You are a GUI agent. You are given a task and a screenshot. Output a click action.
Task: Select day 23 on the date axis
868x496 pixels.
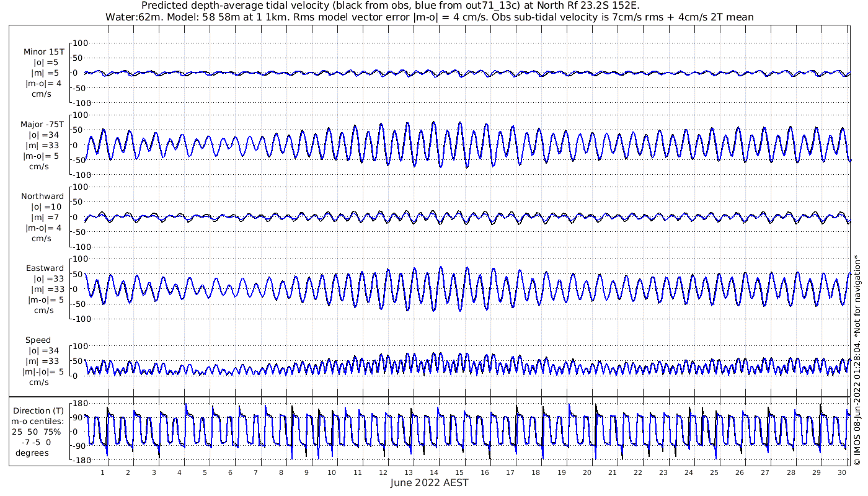point(663,472)
